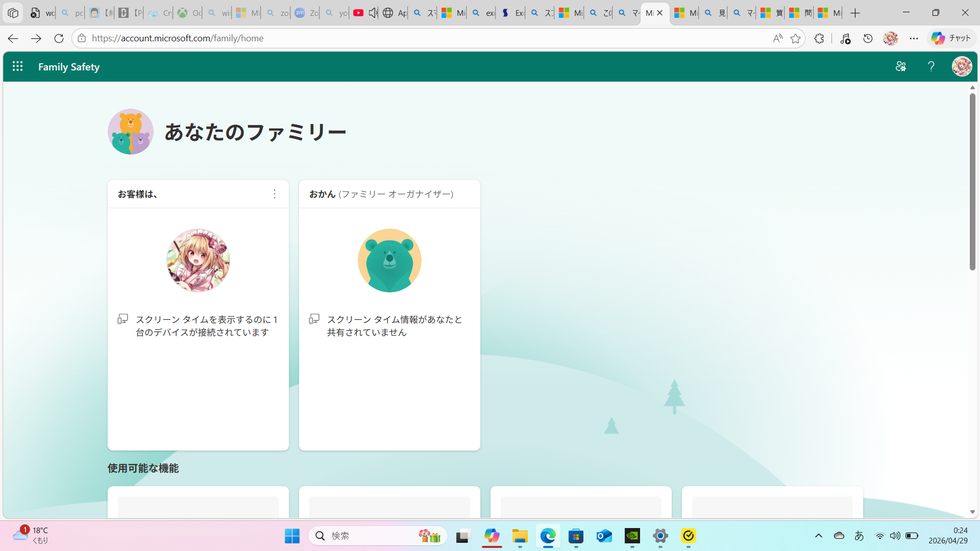This screenshot has width=980, height=551.
Task: Switch to the Xbox tab
Action: click(189, 13)
